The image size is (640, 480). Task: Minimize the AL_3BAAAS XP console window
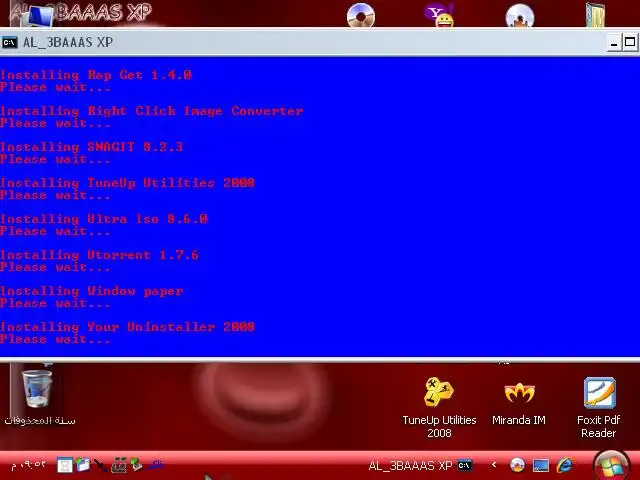tap(613, 42)
